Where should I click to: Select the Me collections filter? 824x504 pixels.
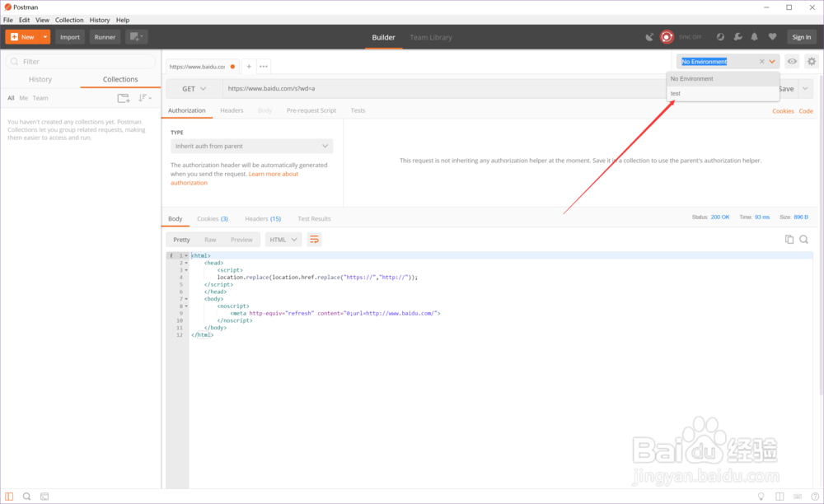click(24, 98)
